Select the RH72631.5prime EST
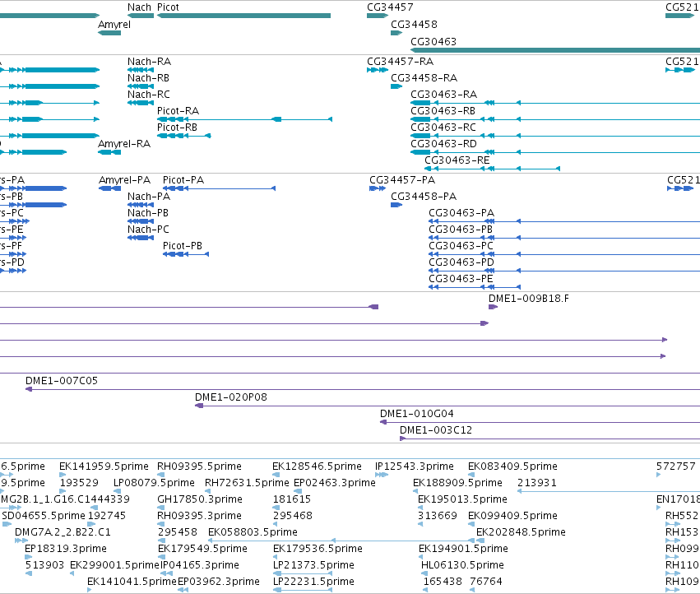This screenshot has height=594, width=700. [x=208, y=491]
